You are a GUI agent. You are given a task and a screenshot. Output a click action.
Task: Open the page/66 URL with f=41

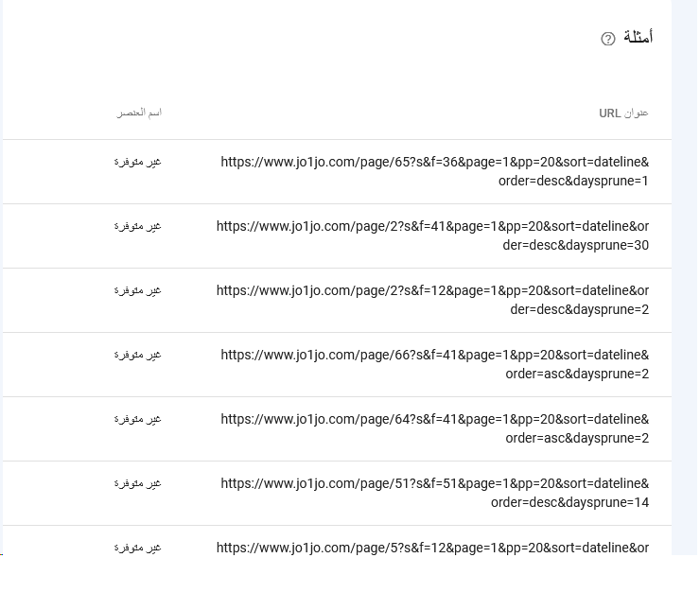click(434, 363)
